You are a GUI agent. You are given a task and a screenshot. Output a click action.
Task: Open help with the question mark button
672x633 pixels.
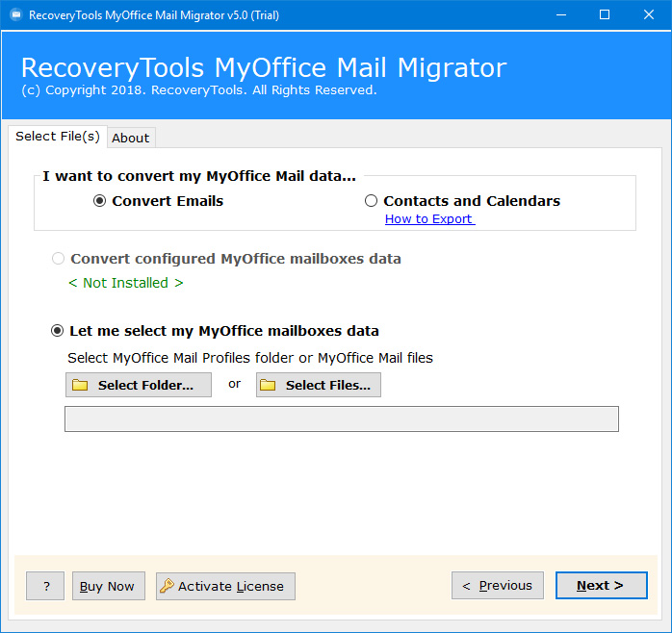pyautogui.click(x=45, y=586)
